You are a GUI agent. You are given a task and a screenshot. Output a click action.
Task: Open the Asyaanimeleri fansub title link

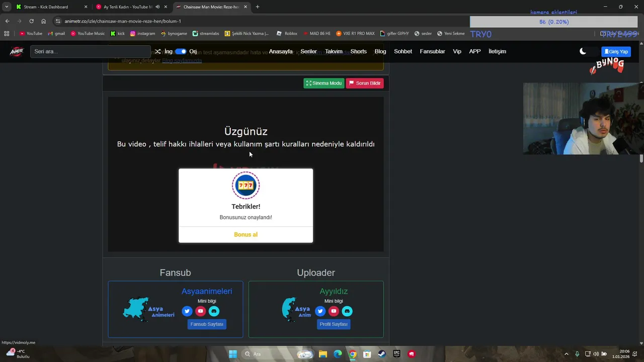point(207,291)
